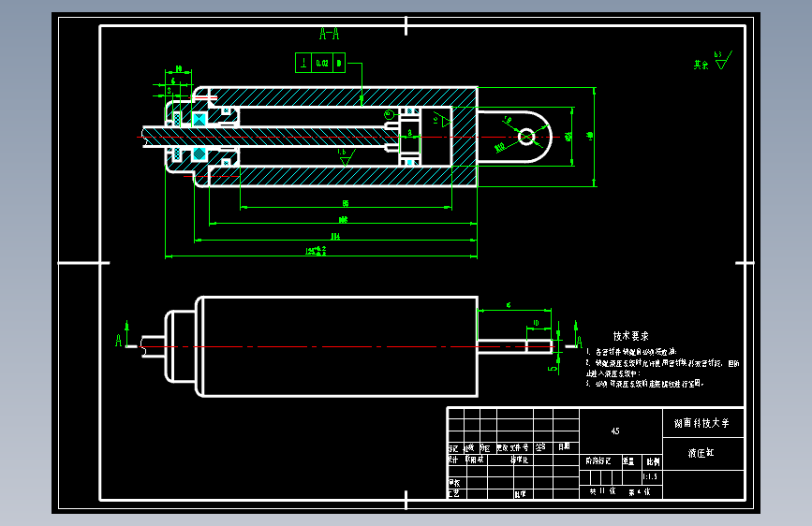This screenshot has width=812, height=526.
Task: Select vertical dimension 5 on bottom view
Action: 553,369
